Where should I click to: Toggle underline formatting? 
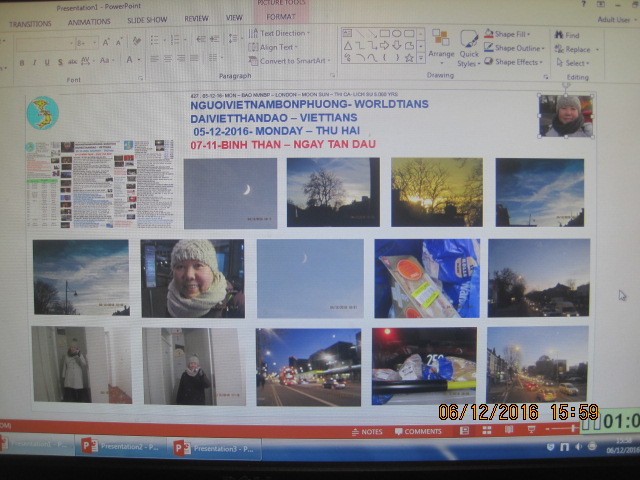pos(47,62)
